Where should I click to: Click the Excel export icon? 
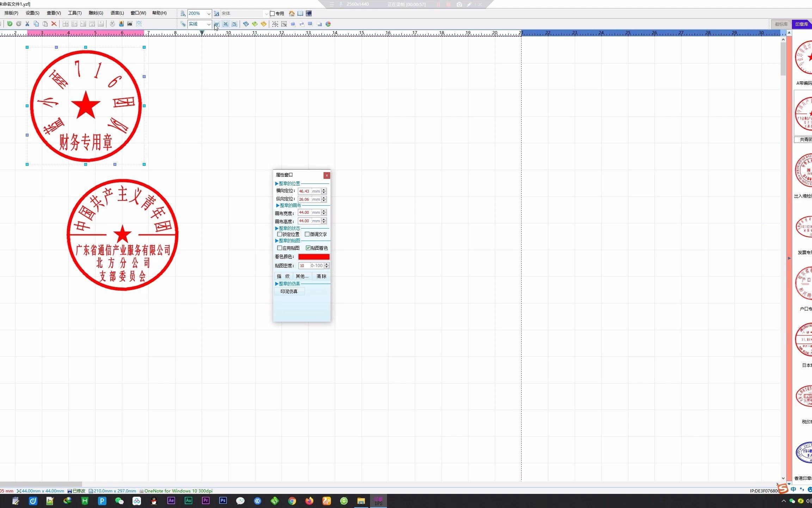(226, 24)
